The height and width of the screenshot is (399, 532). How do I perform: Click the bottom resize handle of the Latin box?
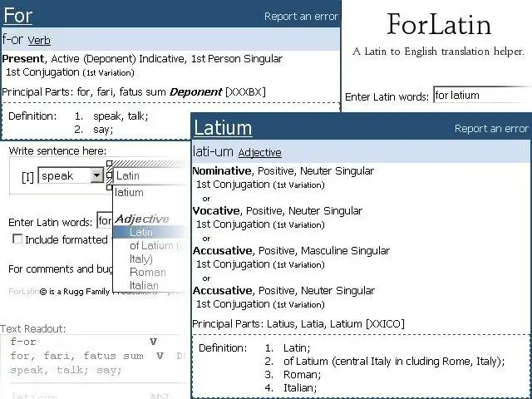[109, 187]
